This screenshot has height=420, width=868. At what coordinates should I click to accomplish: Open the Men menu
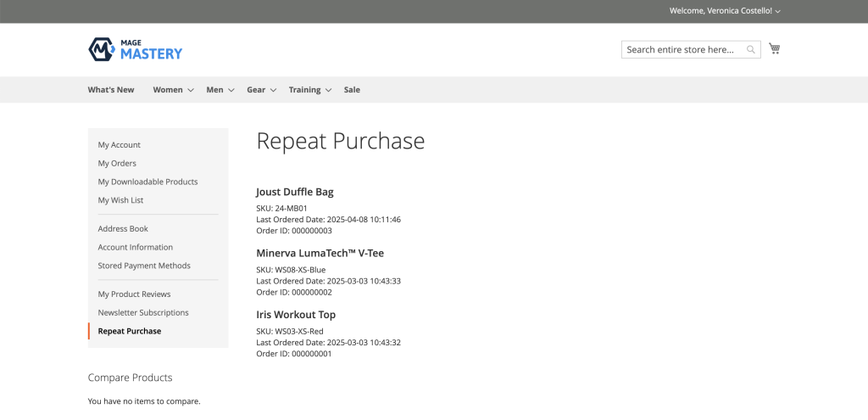214,90
